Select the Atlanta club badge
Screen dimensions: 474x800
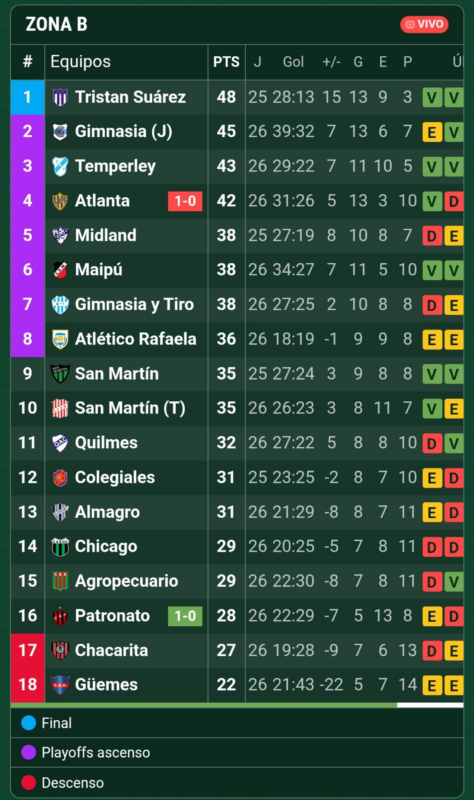click(60, 201)
